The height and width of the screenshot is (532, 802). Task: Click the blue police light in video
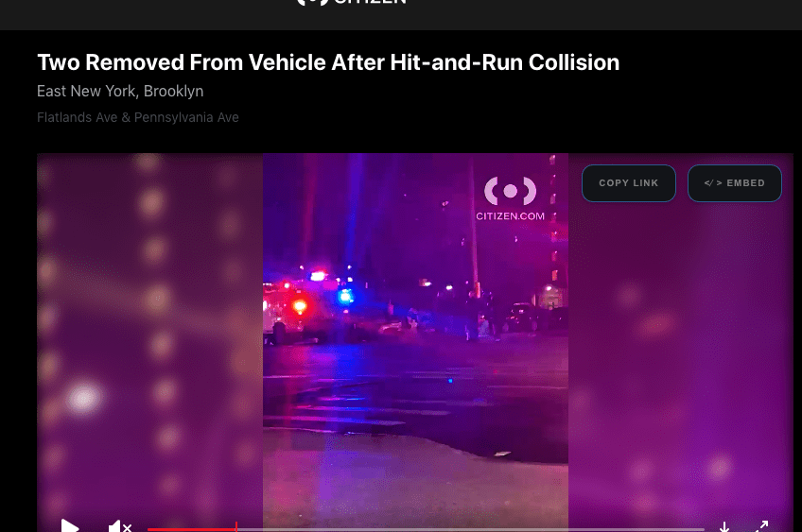pyautogui.click(x=346, y=296)
